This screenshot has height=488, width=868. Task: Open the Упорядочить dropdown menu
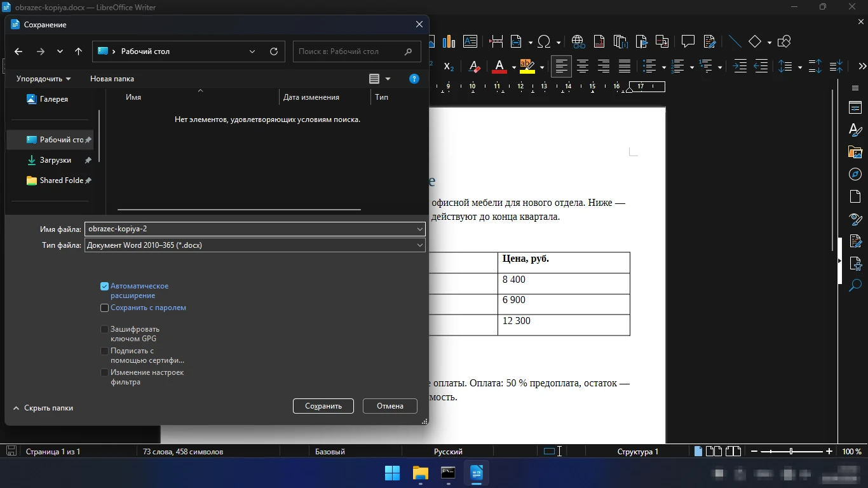[x=43, y=79]
